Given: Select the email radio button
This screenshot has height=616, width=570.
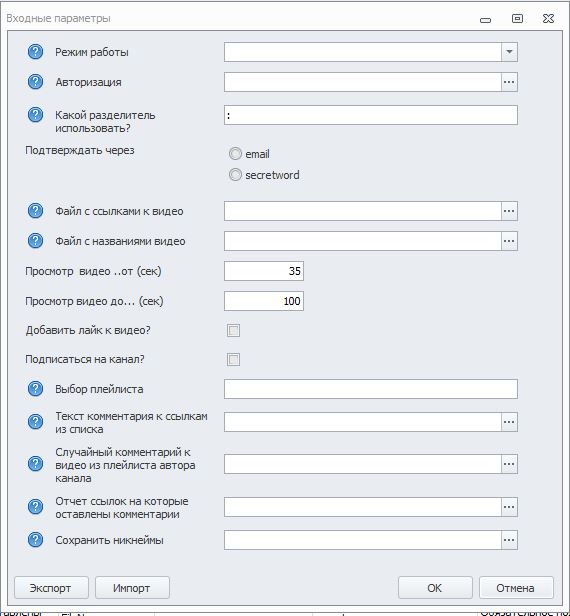Looking at the screenshot, I should [x=235, y=154].
